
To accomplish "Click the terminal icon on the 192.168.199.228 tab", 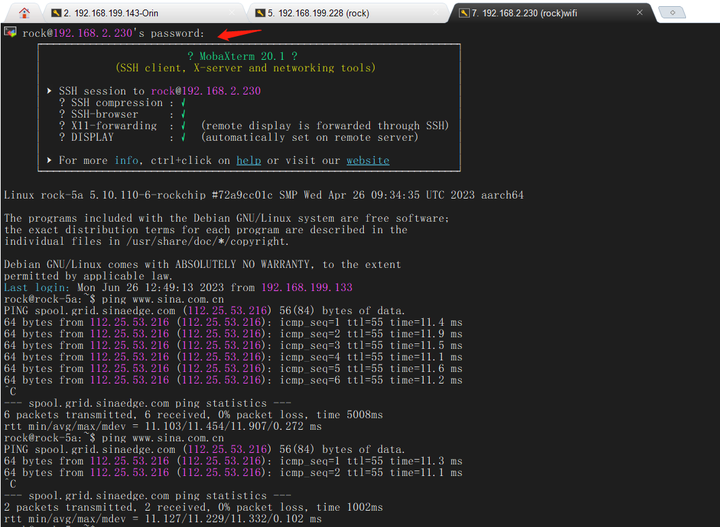I will (x=260, y=13).
